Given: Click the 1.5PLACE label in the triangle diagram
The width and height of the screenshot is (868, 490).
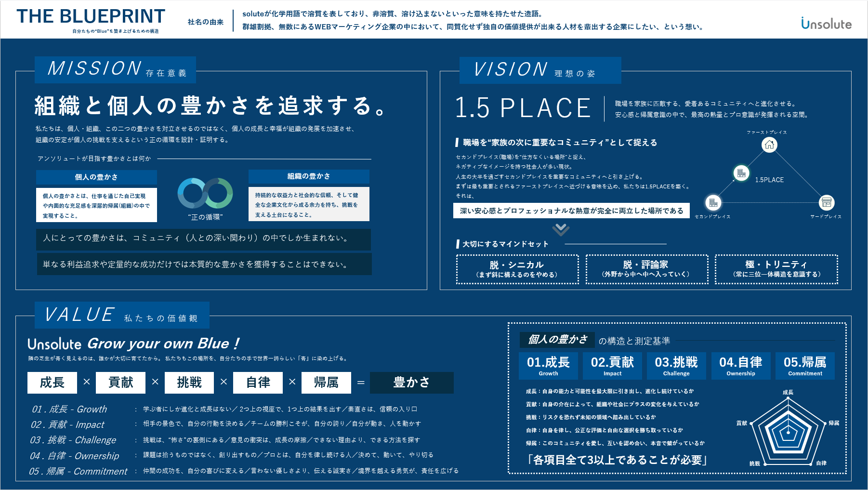Looking at the screenshot, I should point(769,180).
